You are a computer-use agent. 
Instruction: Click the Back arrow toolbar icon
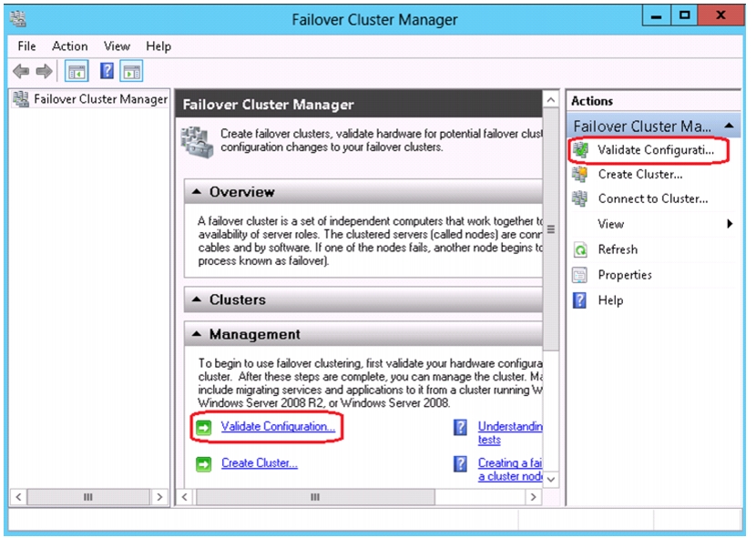(x=21, y=71)
